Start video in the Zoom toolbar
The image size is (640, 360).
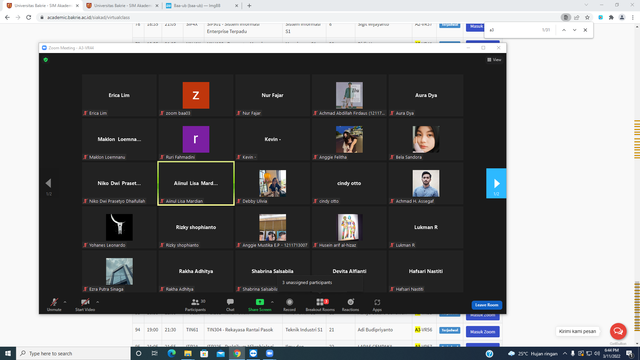point(85,304)
